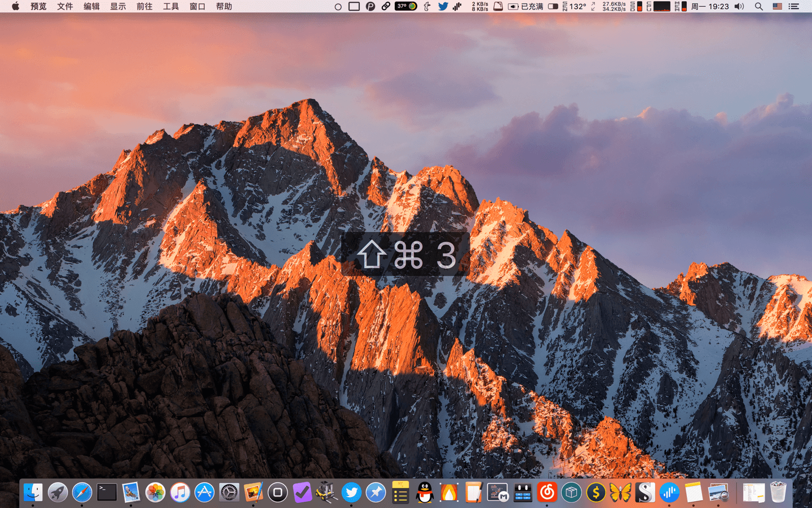
Task: Open Safari compass icon in Dock
Action: tap(82, 492)
